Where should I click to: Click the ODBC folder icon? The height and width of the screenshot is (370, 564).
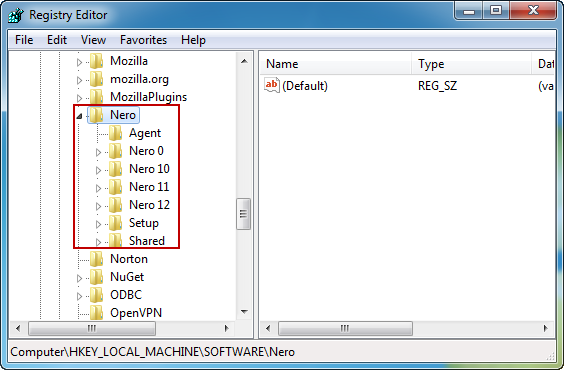(x=96, y=295)
